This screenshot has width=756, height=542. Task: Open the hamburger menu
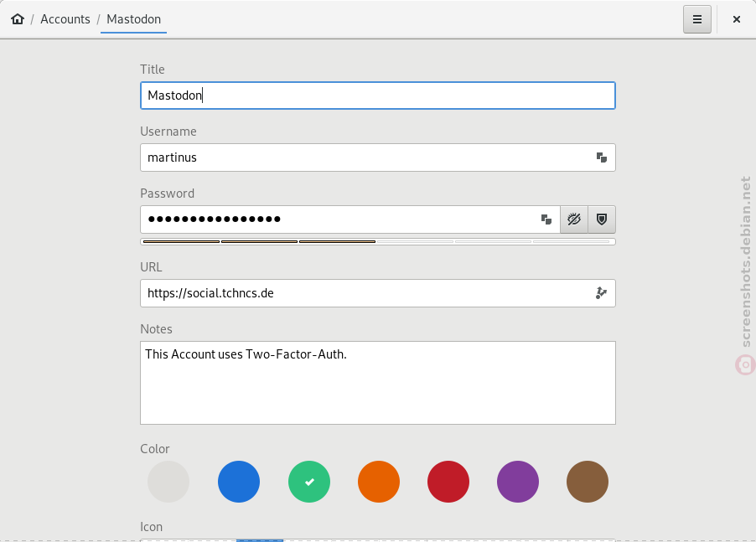pos(697,19)
